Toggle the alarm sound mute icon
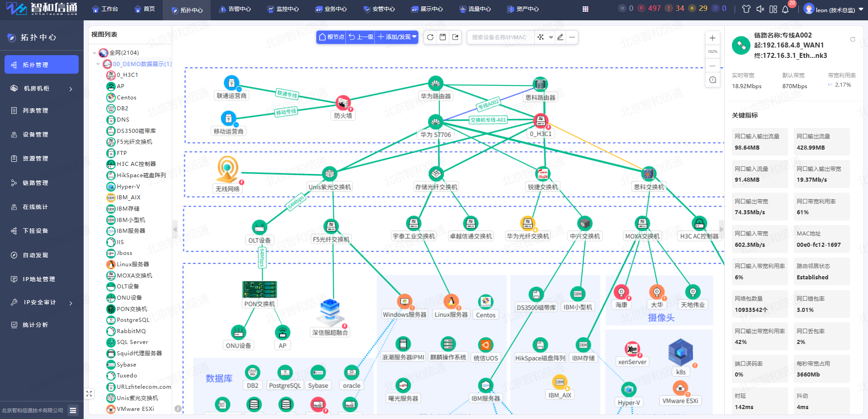The height and width of the screenshot is (419, 868). [760, 9]
